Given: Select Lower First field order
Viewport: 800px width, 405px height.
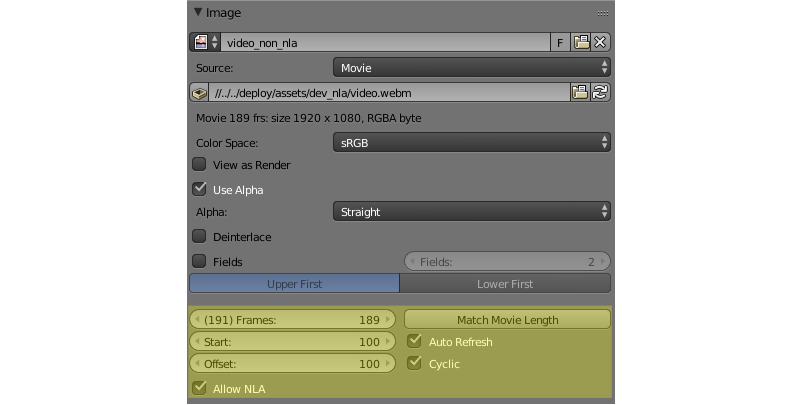Looking at the screenshot, I should [x=505, y=284].
